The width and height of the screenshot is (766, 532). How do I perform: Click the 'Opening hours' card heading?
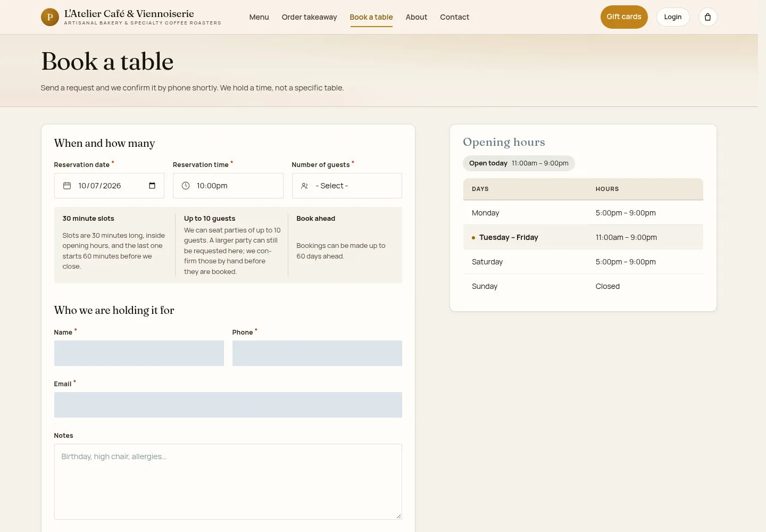pyautogui.click(x=504, y=142)
